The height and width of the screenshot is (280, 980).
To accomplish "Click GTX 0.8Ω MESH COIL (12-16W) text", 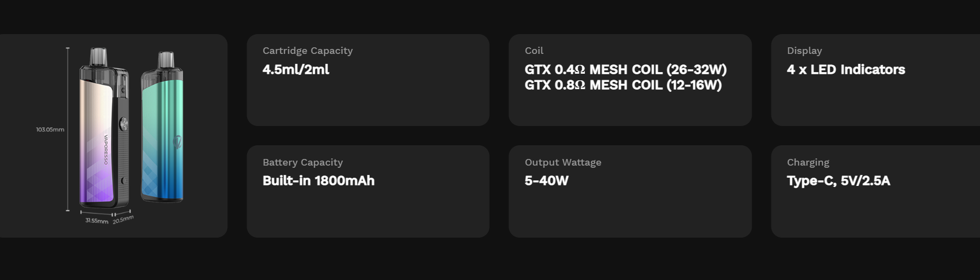I will click(623, 85).
